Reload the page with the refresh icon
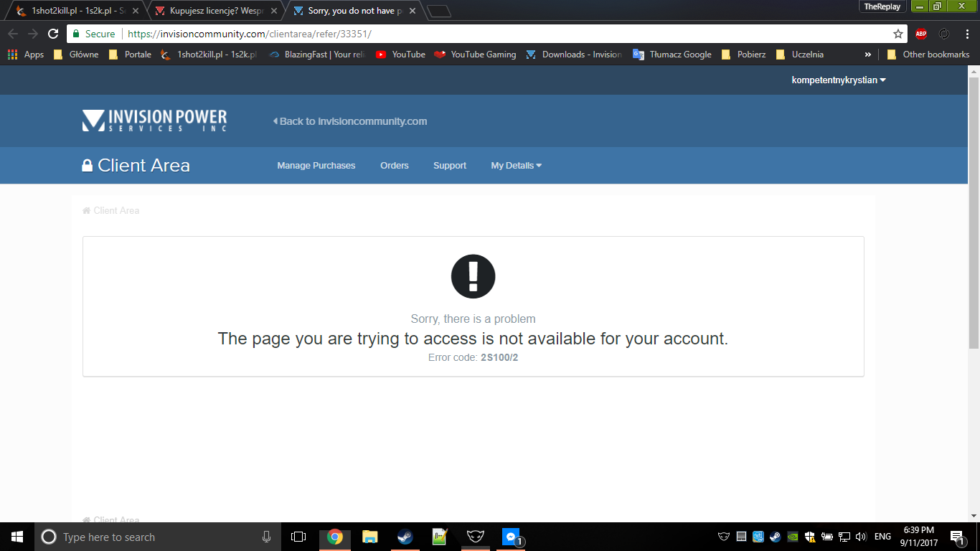The width and height of the screenshot is (980, 551). [x=53, y=34]
